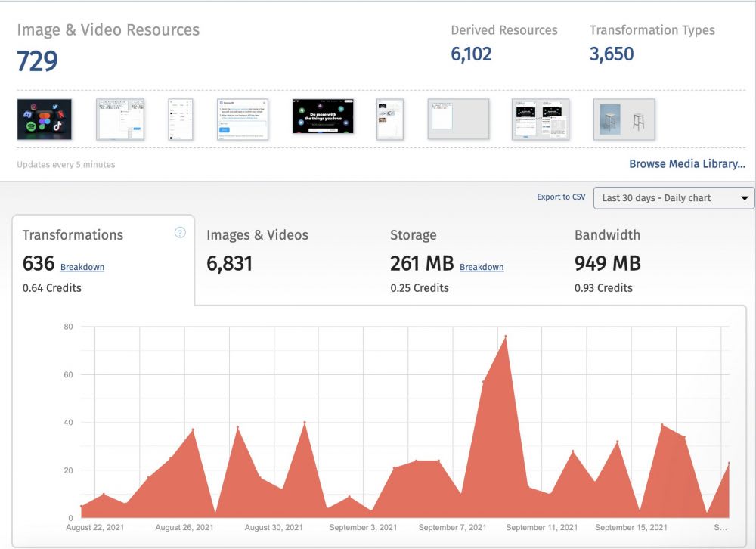Click the 729 Image & Video Resources count
The width and height of the screenshot is (756, 549).
(37, 61)
